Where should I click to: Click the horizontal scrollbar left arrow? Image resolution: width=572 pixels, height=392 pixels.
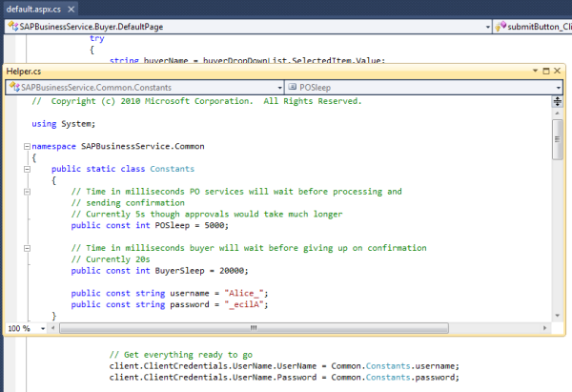(x=53, y=328)
